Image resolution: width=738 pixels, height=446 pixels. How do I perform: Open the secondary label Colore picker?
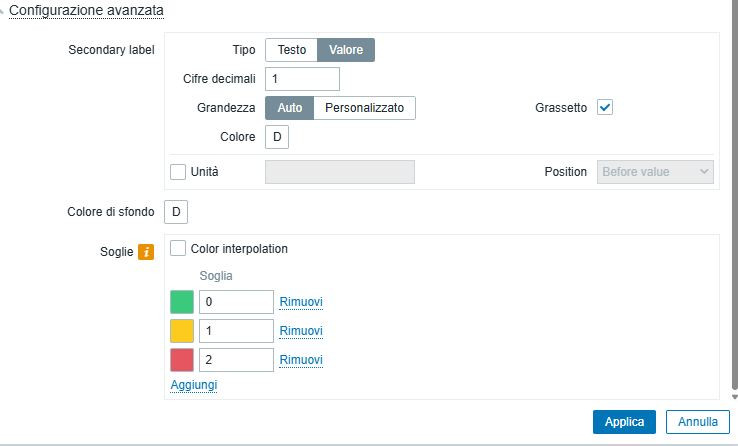point(277,137)
